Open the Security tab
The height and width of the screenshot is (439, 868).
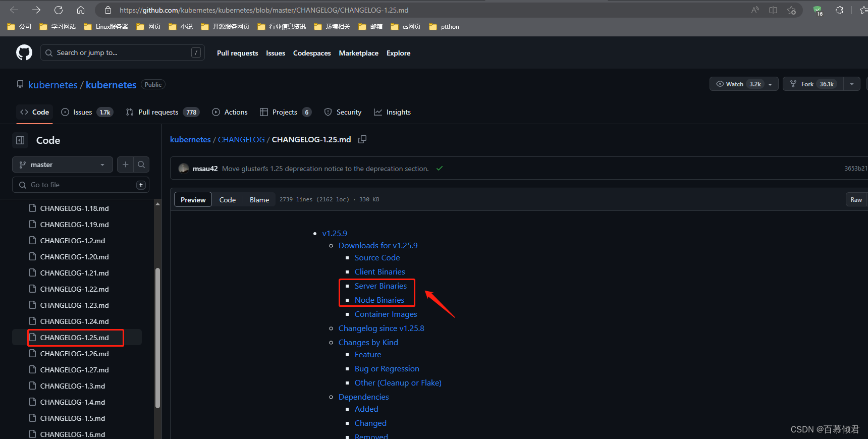pyautogui.click(x=343, y=112)
